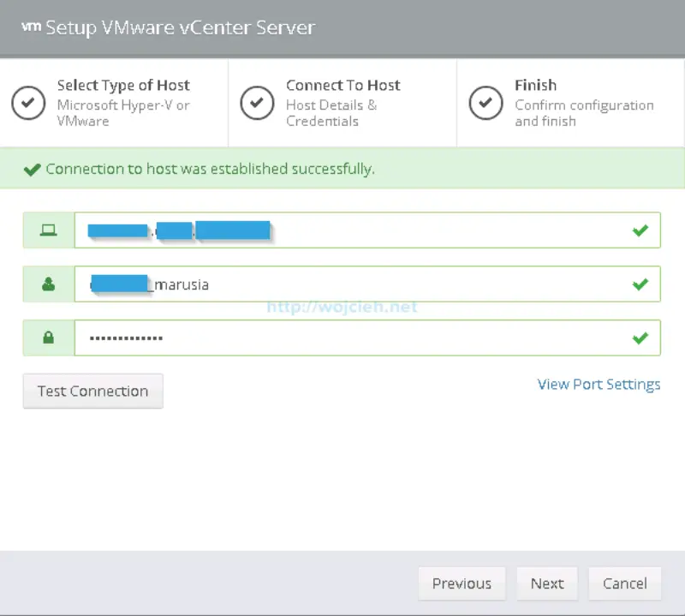Click the password input field
Image resolution: width=685 pixels, height=616 pixels.
click(x=342, y=338)
